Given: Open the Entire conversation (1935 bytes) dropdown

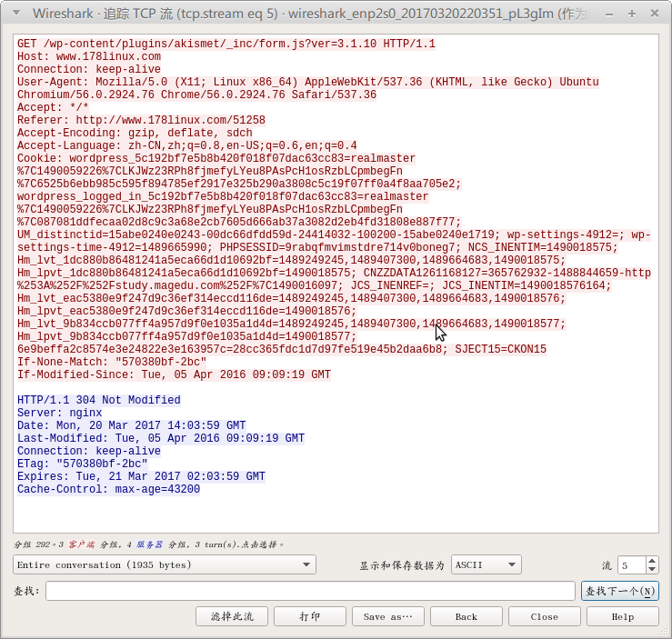Looking at the screenshot, I should click(165, 564).
